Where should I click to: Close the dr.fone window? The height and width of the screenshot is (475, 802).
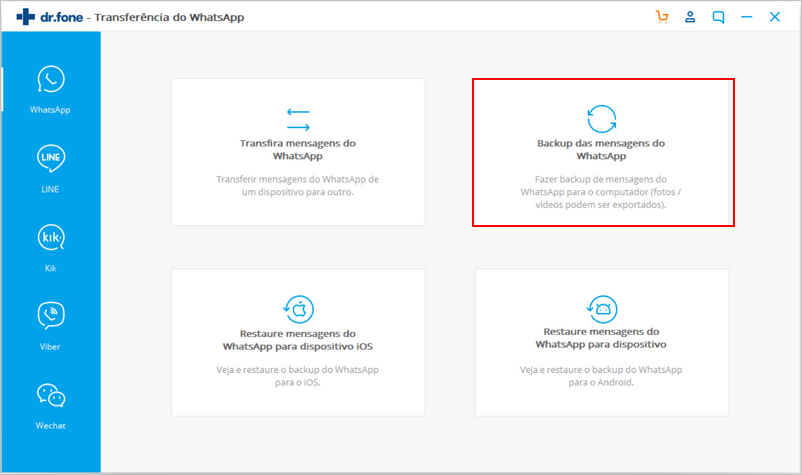(x=775, y=17)
